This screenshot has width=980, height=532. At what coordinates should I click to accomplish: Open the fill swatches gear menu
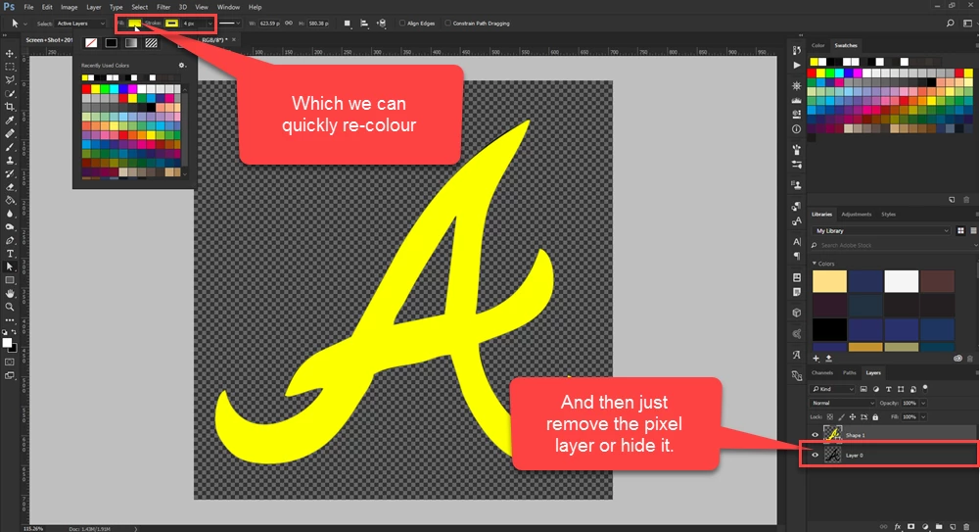tap(182, 65)
